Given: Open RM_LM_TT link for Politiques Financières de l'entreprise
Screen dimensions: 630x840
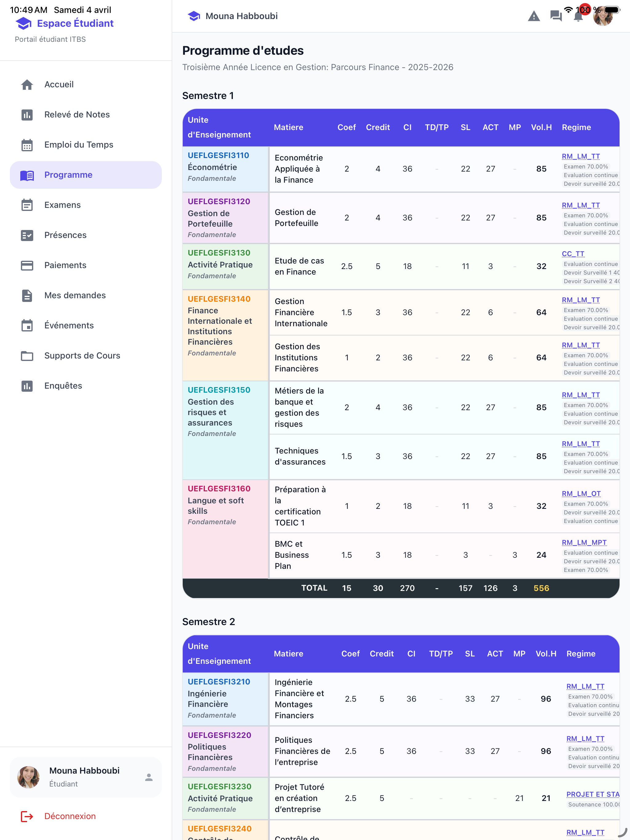Looking at the screenshot, I should 585,739.
